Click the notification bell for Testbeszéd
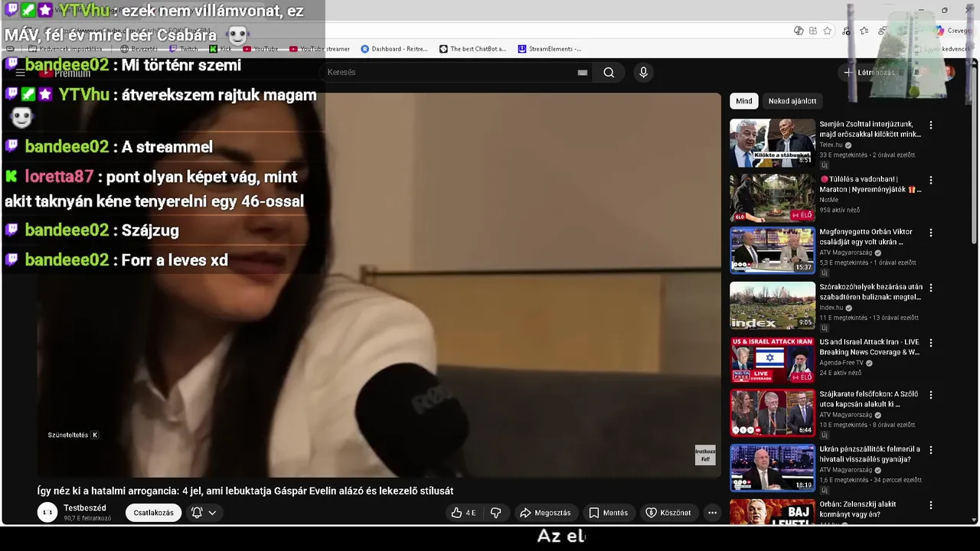This screenshot has width=980, height=551. pyautogui.click(x=197, y=513)
